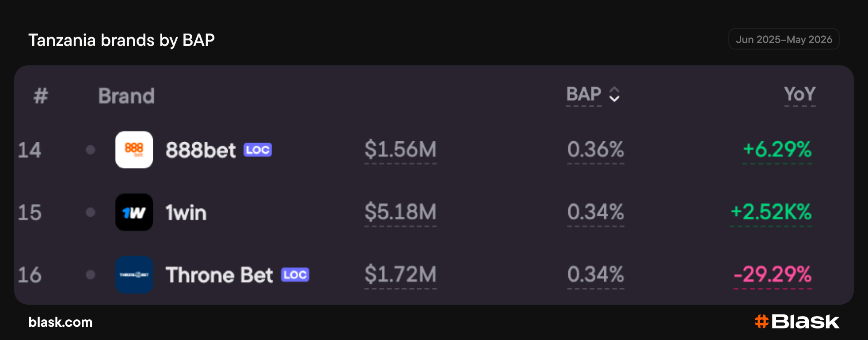This screenshot has height=340, width=868.
Task: Click the 1win brand logo
Action: point(134,212)
